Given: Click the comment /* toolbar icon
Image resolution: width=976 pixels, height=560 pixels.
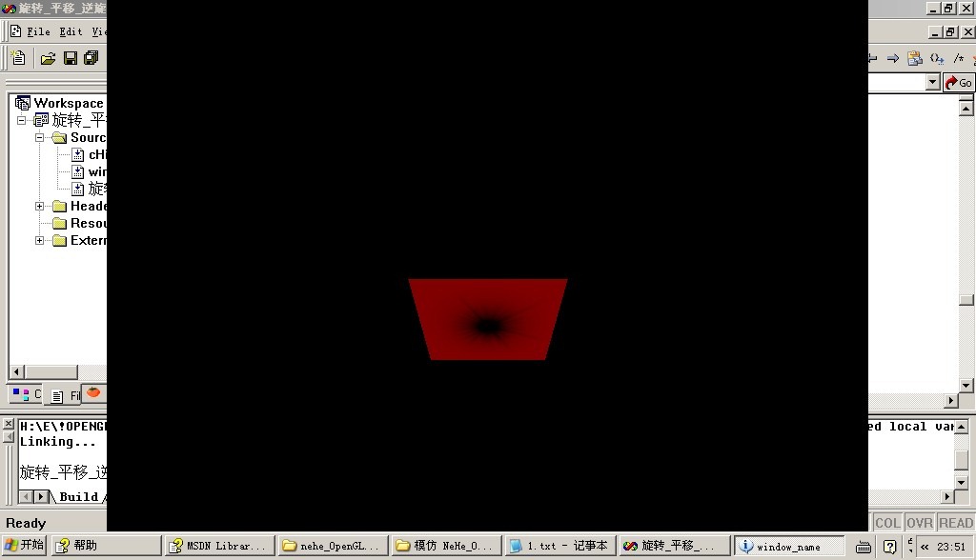Looking at the screenshot, I should pyautogui.click(x=959, y=58).
